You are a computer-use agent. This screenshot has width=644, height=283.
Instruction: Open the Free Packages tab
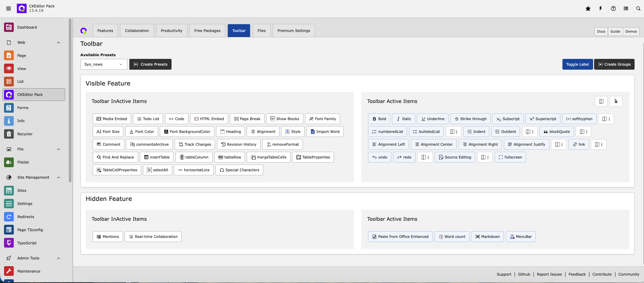[x=207, y=31]
